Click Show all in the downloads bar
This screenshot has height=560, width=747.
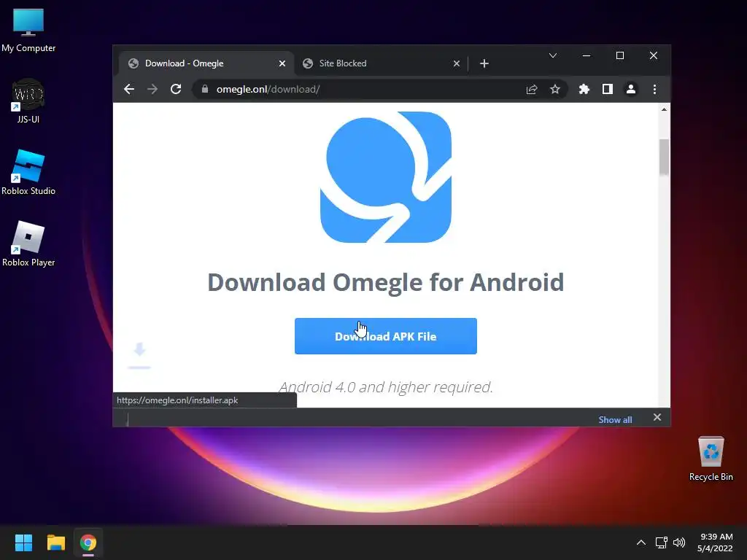615,419
